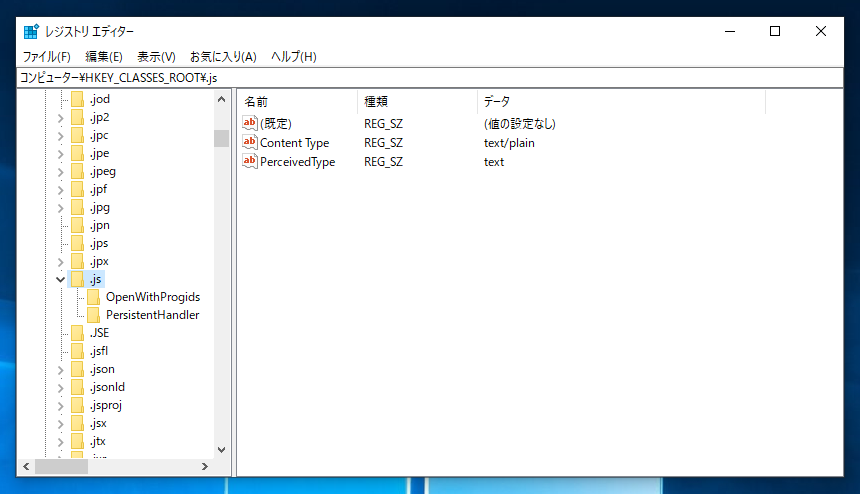Sort by the データ column header
The height and width of the screenshot is (494, 860).
tap(621, 101)
